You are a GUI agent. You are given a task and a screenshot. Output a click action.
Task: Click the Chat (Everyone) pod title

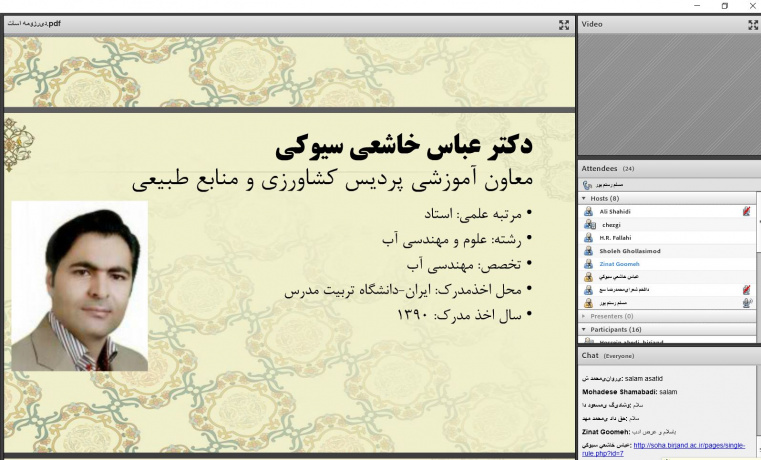coord(608,356)
